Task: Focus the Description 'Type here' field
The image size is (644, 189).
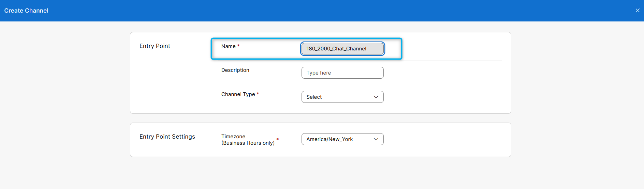Action: (x=342, y=73)
